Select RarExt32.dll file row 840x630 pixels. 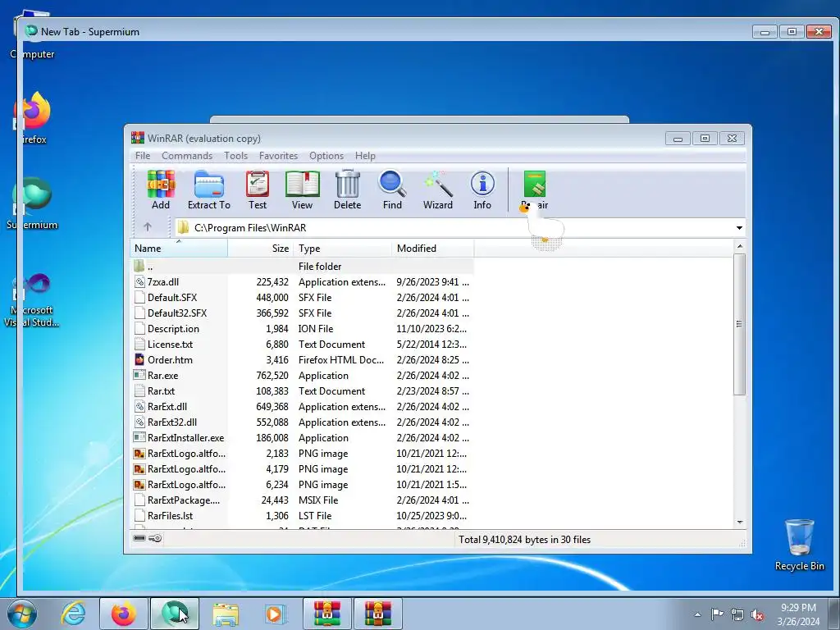pos(302,422)
